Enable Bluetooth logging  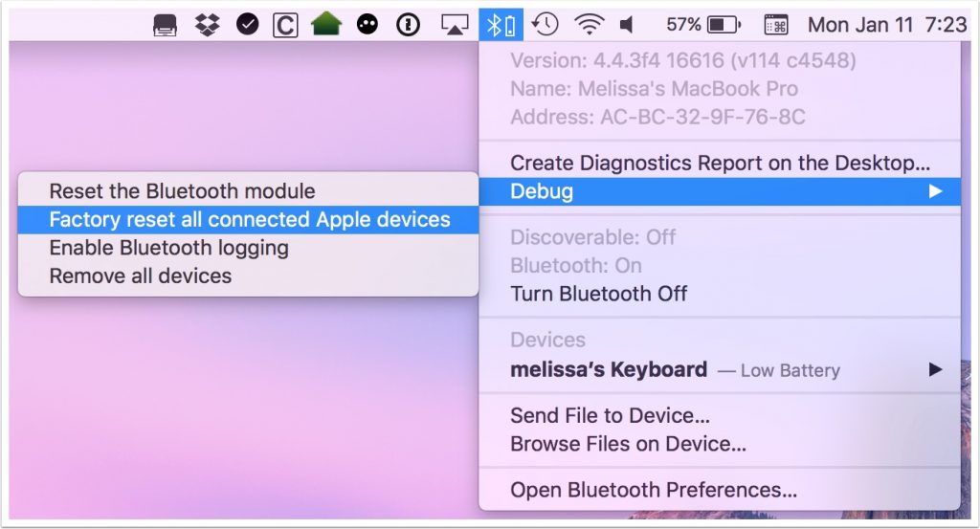click(169, 248)
